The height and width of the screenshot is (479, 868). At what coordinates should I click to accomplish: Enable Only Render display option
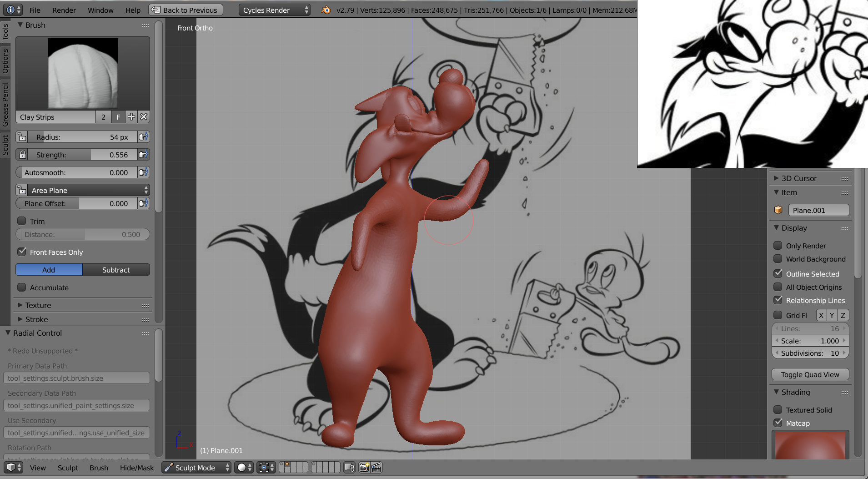[778, 246]
